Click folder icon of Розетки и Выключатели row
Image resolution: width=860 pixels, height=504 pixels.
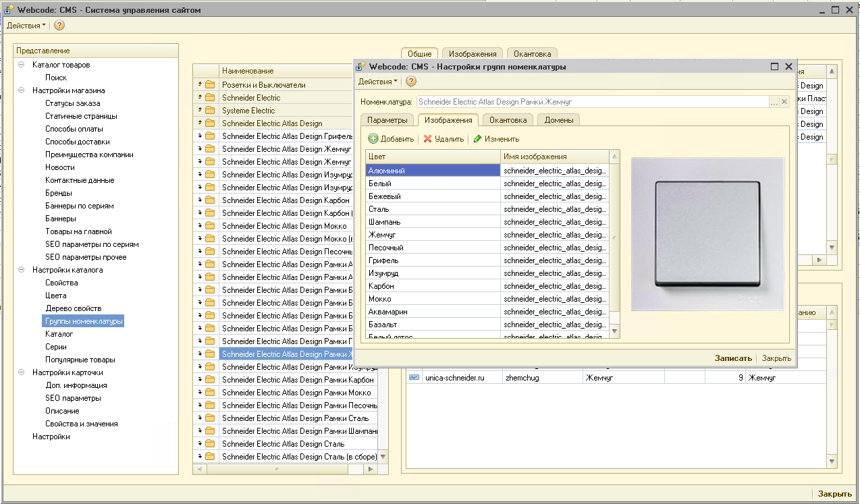pos(210,85)
